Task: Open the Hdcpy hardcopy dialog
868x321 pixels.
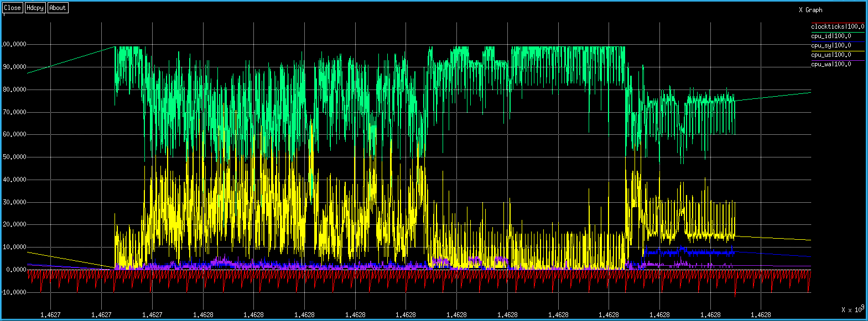Action: click(35, 8)
